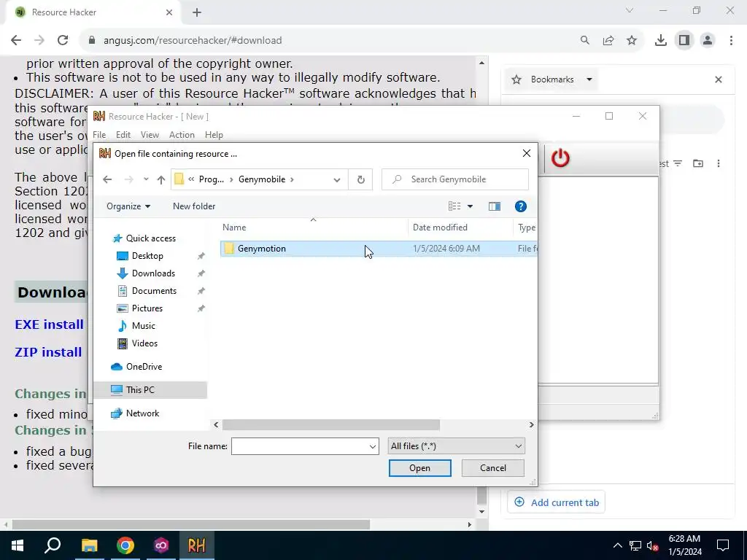Open File Explorer from taskbar
747x560 pixels.
[89, 545]
